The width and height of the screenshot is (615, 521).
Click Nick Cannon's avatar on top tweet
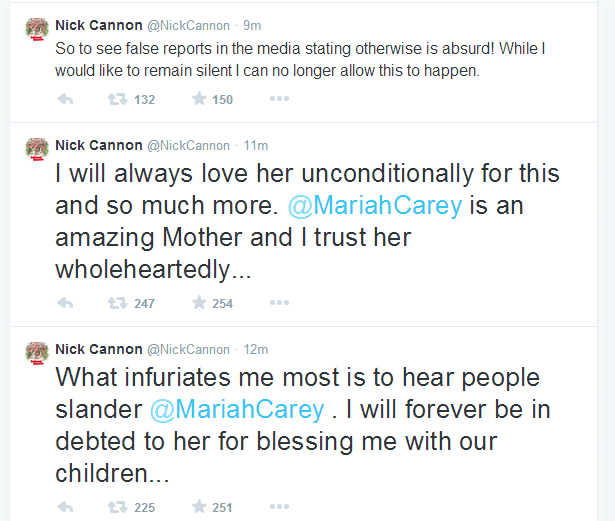coord(37,30)
